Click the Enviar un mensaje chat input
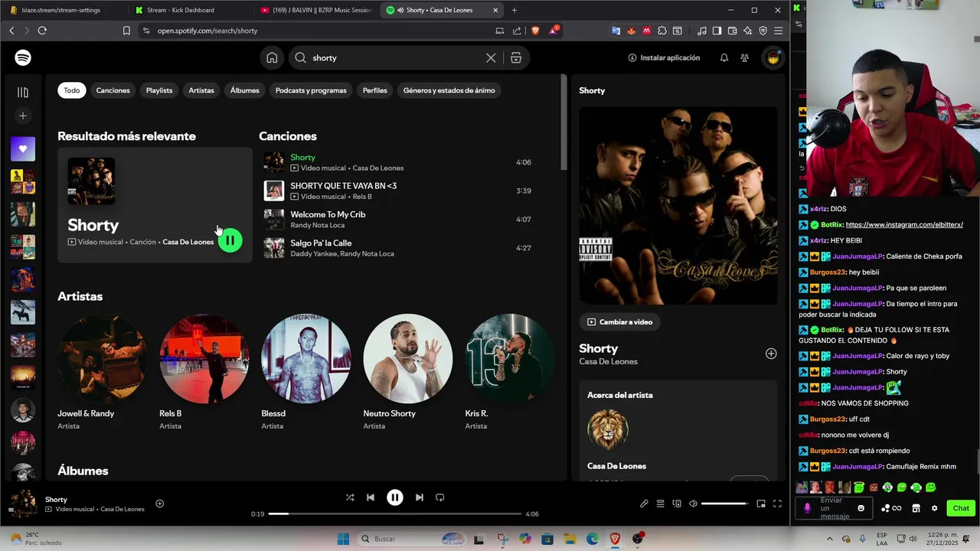The image size is (980, 551). click(835, 508)
